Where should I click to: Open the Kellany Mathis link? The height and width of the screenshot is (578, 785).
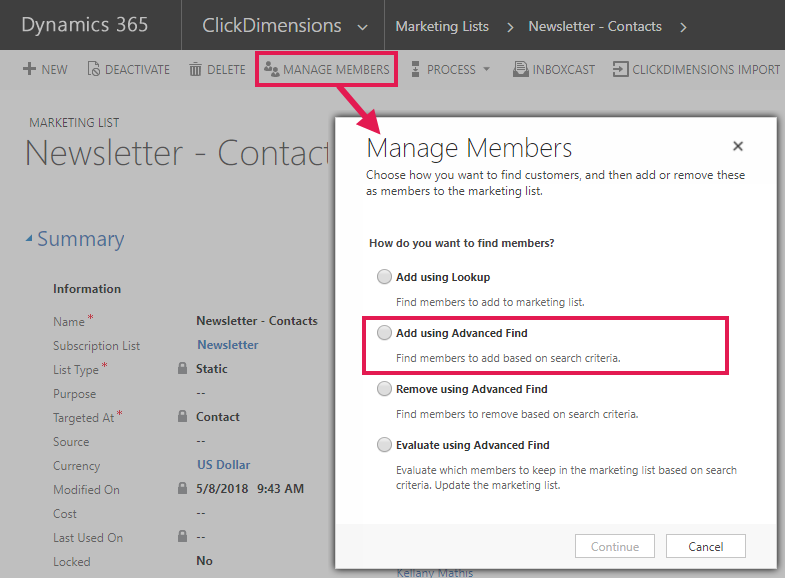(435, 573)
